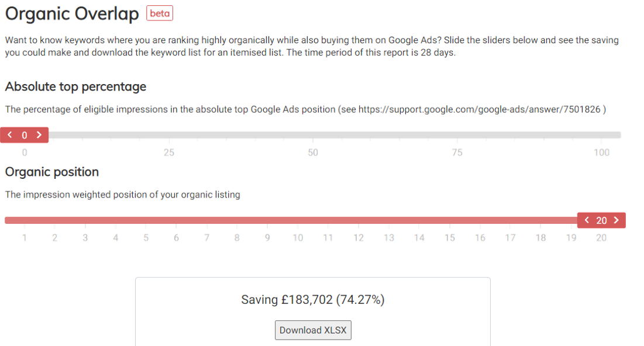Set Absolute top percentage slider to 100
Image resolution: width=644 pixels, height=346 pixels.
[x=601, y=135]
